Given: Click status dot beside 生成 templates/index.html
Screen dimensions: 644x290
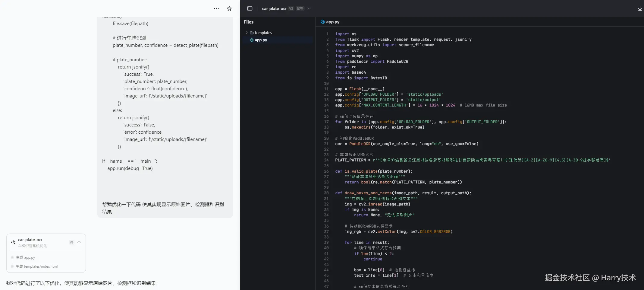Looking at the screenshot, I should [12, 266].
